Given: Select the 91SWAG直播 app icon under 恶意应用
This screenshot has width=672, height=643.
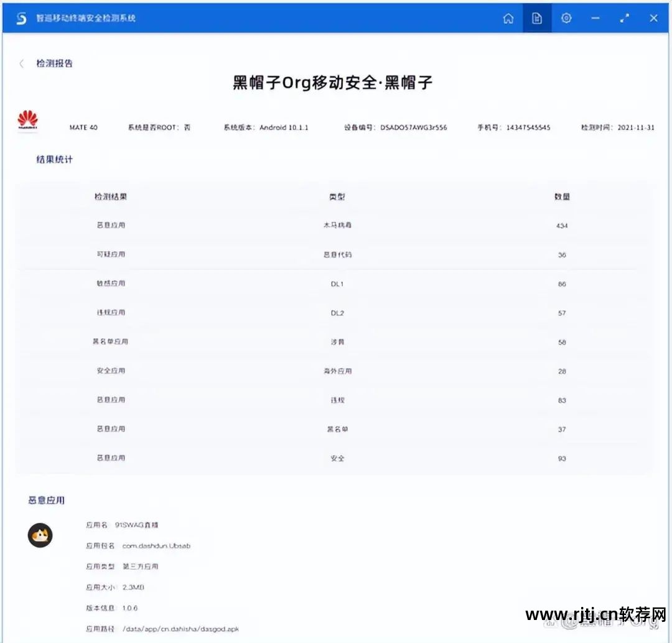Looking at the screenshot, I should [40, 535].
